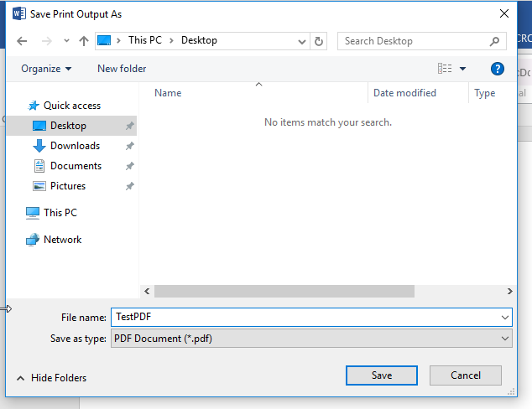Refresh the Desktop folder view
The height and width of the screenshot is (409, 532).
(319, 41)
